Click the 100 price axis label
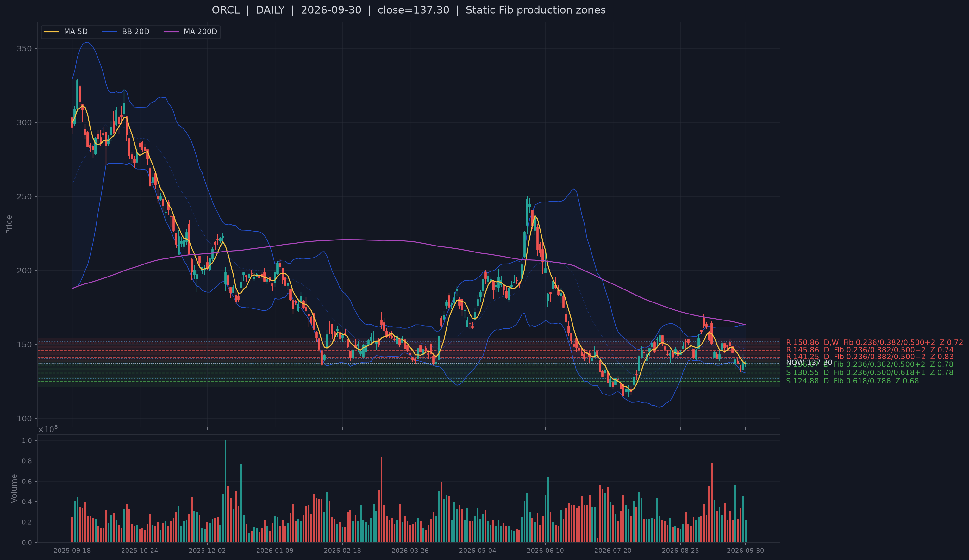This screenshot has width=969, height=560. 25,419
